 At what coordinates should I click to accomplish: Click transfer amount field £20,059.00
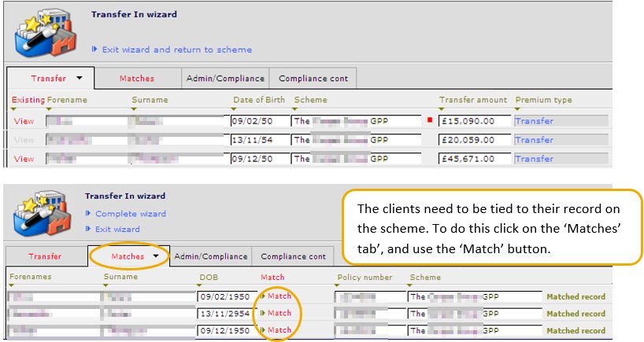475,140
